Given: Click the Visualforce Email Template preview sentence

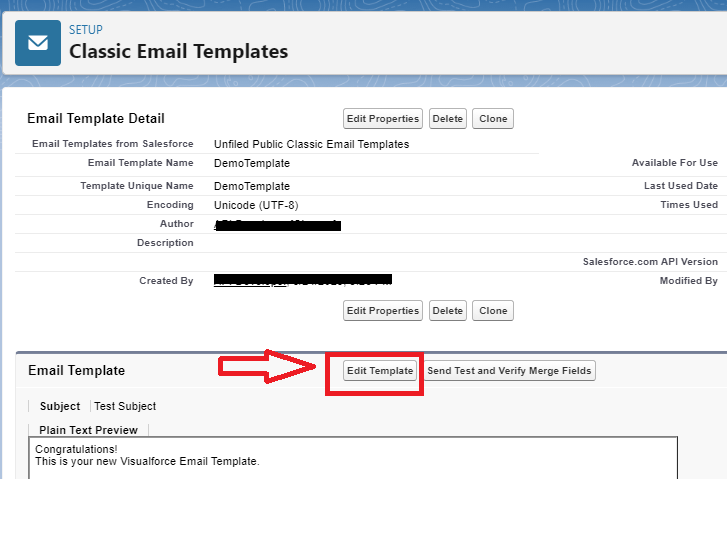Looking at the screenshot, I should [147, 461].
